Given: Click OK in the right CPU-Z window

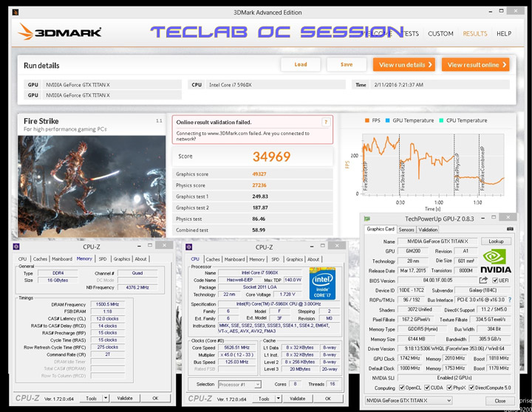Looking at the screenshot, I should pos(328,399).
